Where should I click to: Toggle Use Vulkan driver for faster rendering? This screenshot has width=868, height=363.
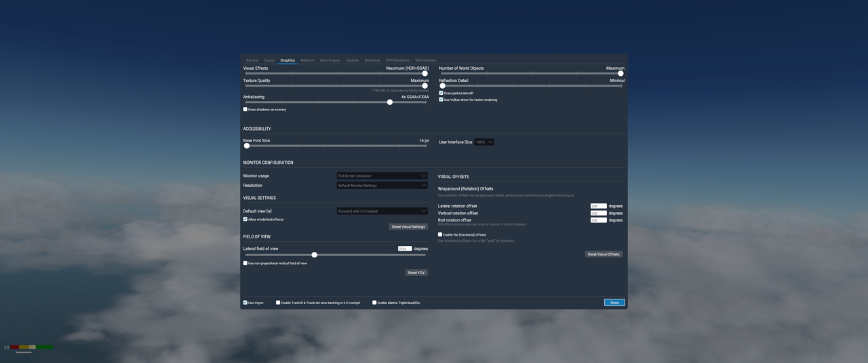[x=441, y=100]
